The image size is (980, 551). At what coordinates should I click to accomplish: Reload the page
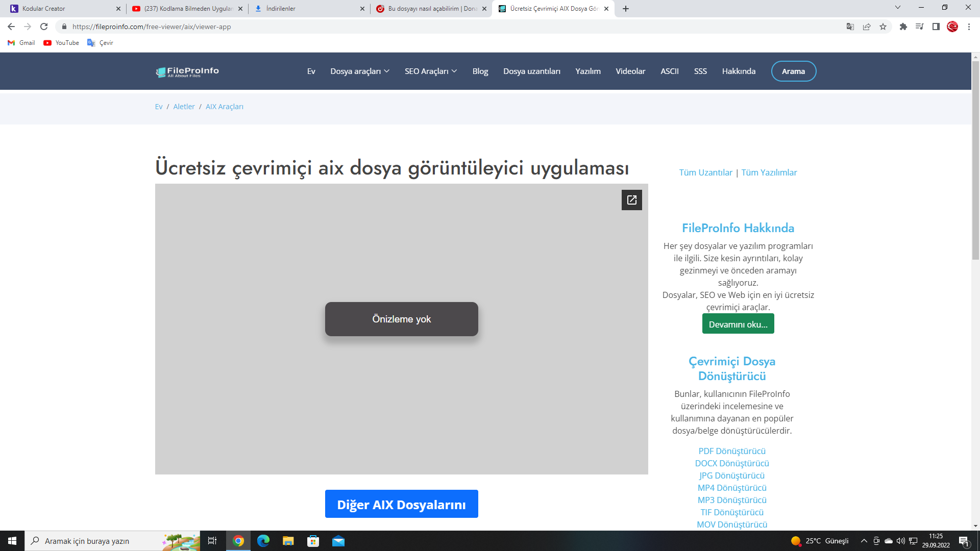[x=44, y=27]
